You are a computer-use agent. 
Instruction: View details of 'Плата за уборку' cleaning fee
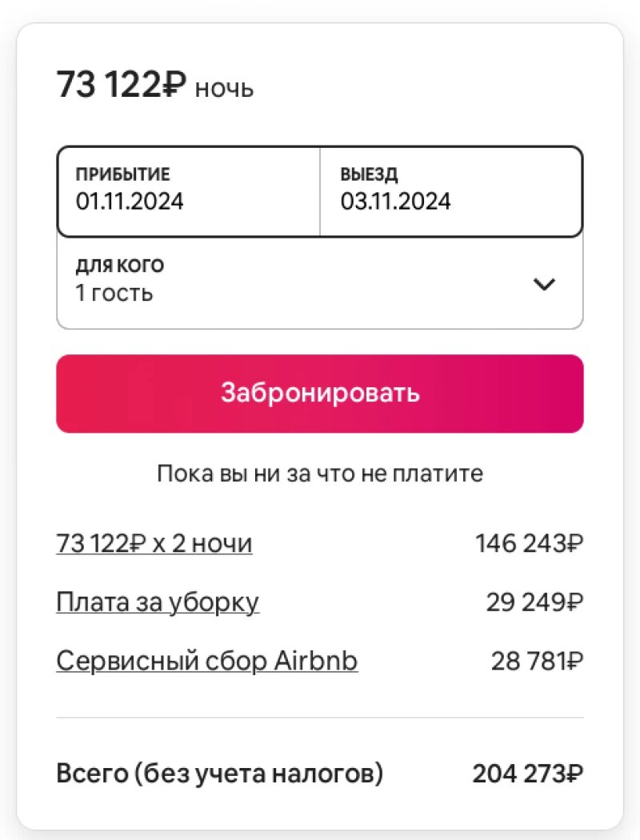point(157,602)
